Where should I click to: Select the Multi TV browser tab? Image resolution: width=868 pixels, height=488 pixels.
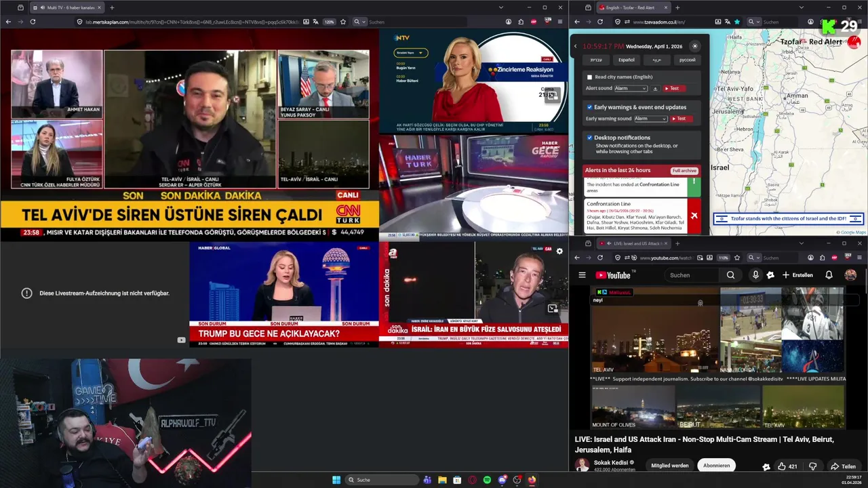(66, 7)
